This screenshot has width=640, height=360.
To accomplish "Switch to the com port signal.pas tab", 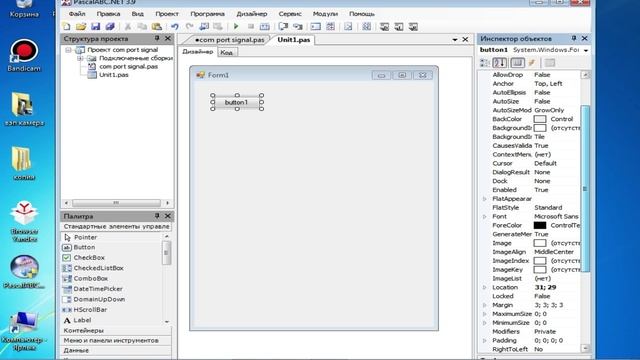I will (229, 40).
